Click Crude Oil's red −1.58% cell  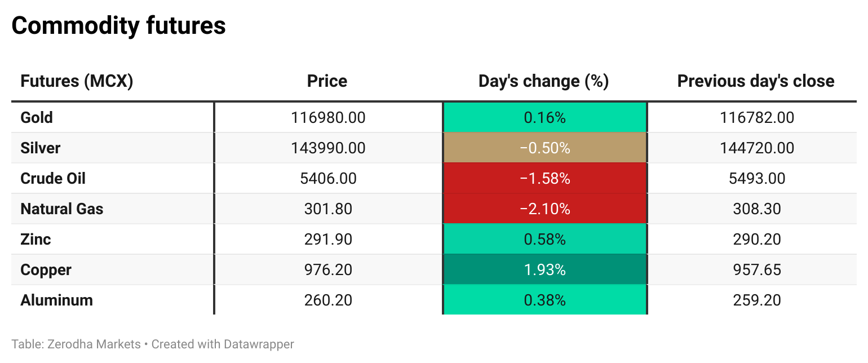point(544,179)
